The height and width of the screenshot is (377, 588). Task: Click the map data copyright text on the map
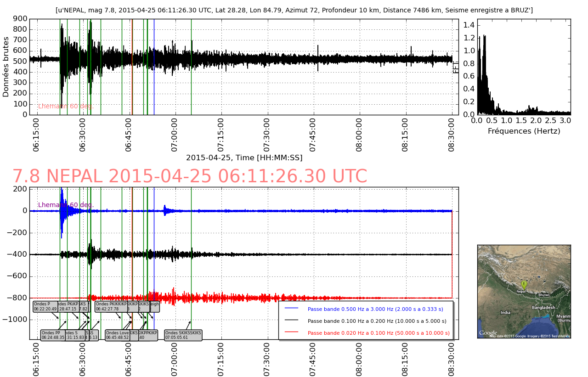pos(530,336)
